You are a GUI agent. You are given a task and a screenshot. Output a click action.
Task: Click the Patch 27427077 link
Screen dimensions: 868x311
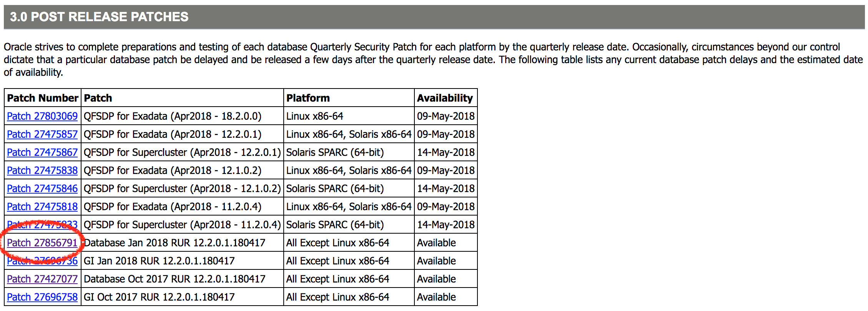pyautogui.click(x=42, y=279)
